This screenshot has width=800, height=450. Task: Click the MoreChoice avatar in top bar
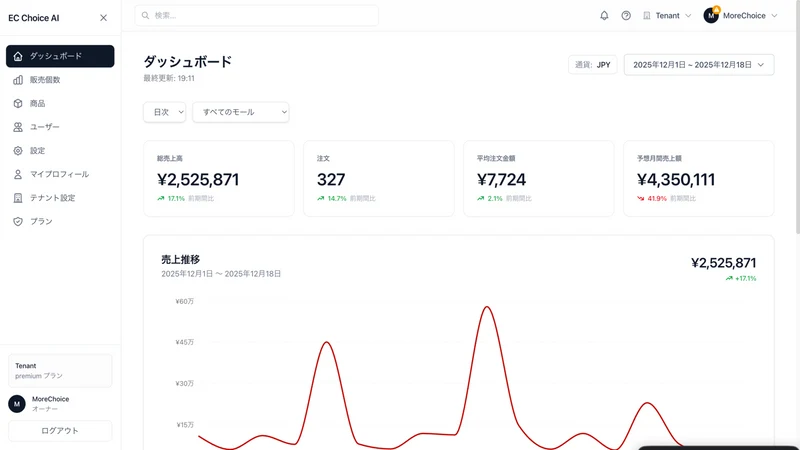[x=711, y=15]
